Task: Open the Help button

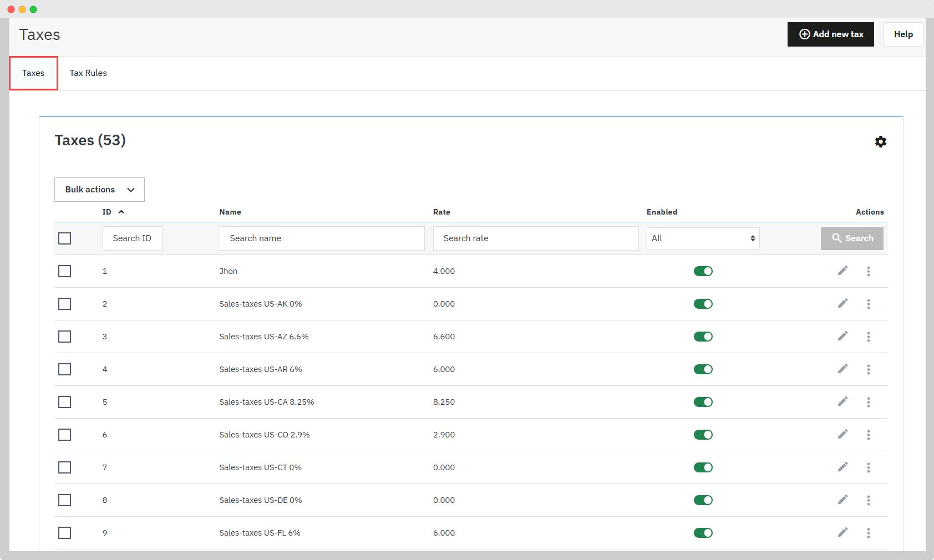Action: 902,34
